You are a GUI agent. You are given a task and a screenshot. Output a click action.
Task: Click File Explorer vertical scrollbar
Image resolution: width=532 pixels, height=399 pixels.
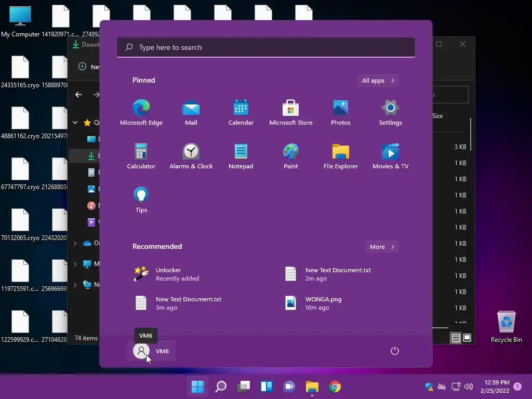pos(471,135)
